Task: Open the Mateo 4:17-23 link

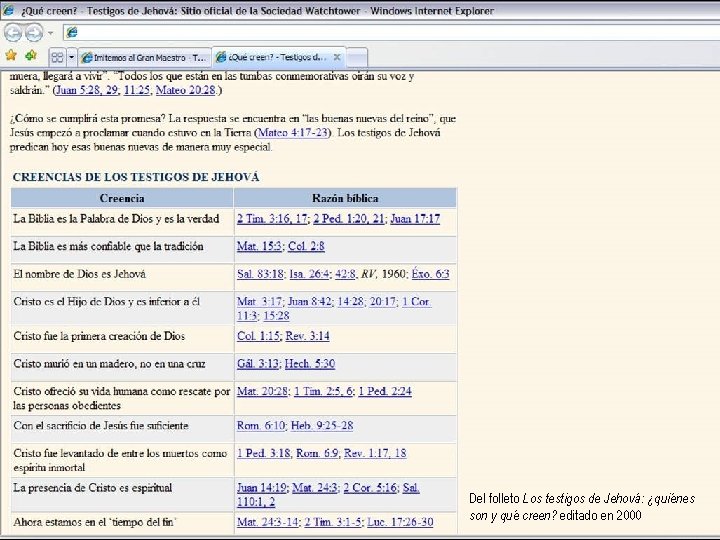Action: (x=292, y=133)
